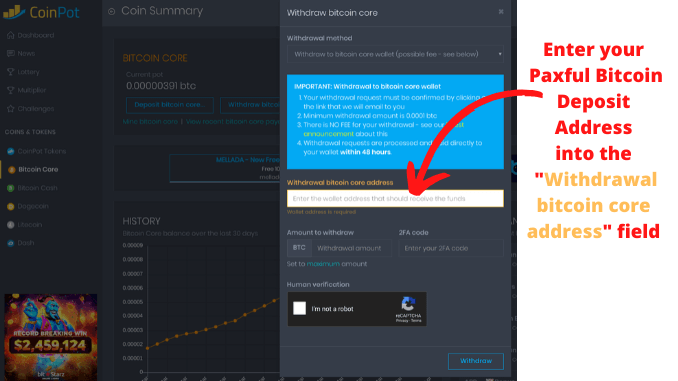Open Dashboard from sidebar

click(x=35, y=35)
